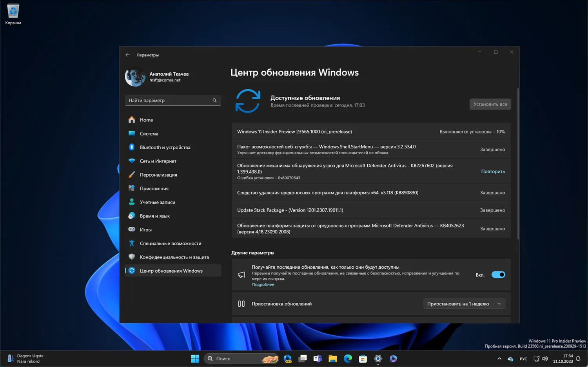Show hidden icons in the system tray
This screenshot has width=588, height=367.
coord(499,358)
